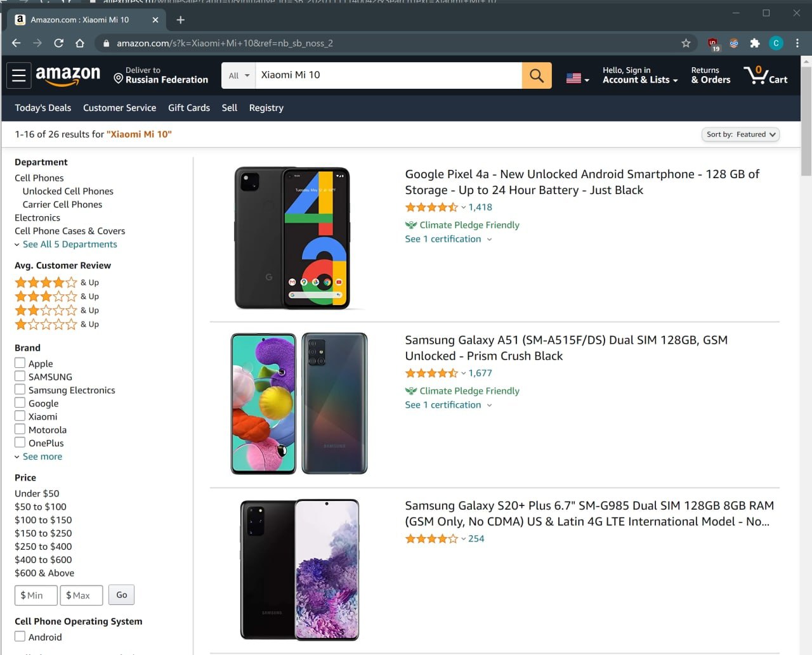The height and width of the screenshot is (655, 812).
Task: Click the US flag language selector
Action: click(x=578, y=79)
